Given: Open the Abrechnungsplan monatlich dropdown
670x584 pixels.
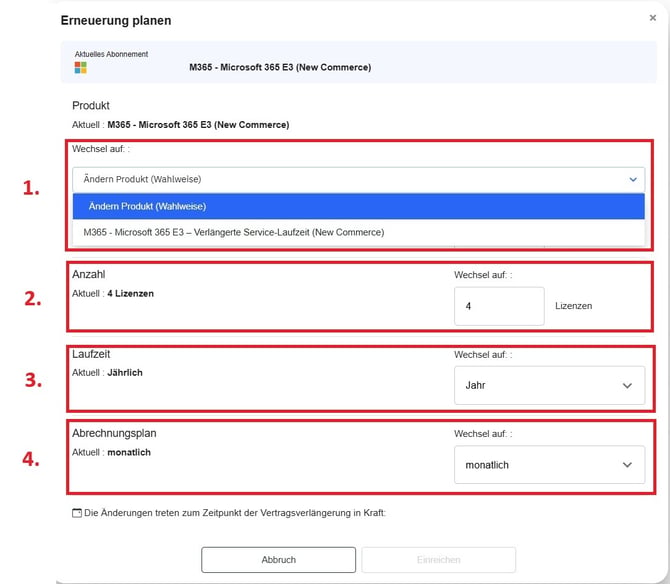Looking at the screenshot, I should tap(550, 465).
